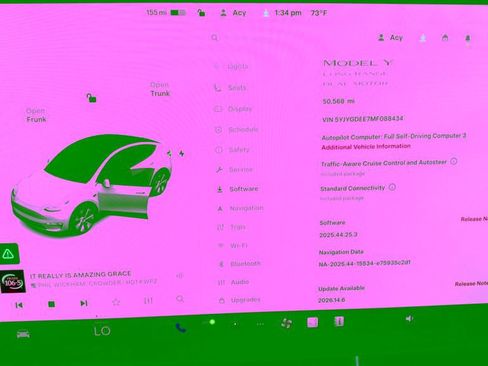Tap the notifications bell icon
The image size is (488, 366).
[468, 39]
